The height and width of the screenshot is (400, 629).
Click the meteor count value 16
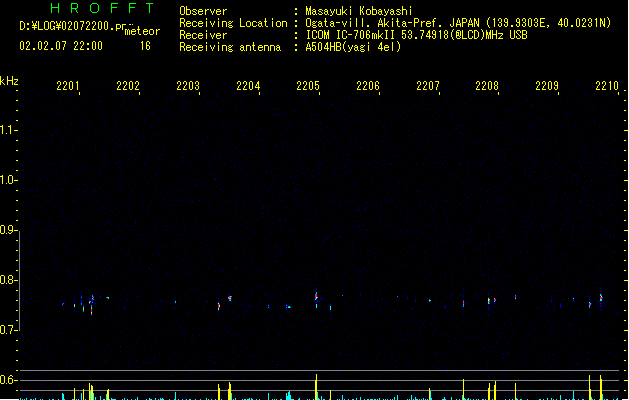click(145, 46)
